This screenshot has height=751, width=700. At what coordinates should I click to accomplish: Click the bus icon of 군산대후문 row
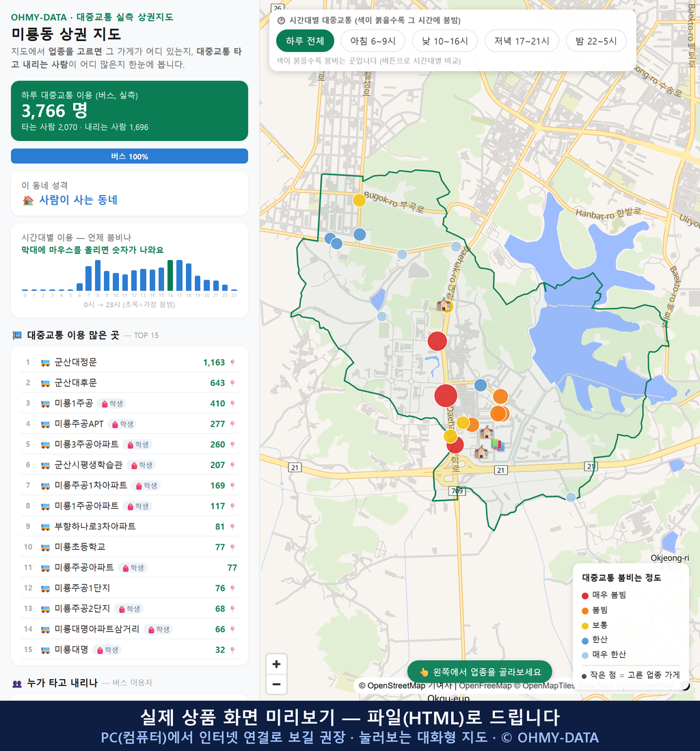point(46,383)
